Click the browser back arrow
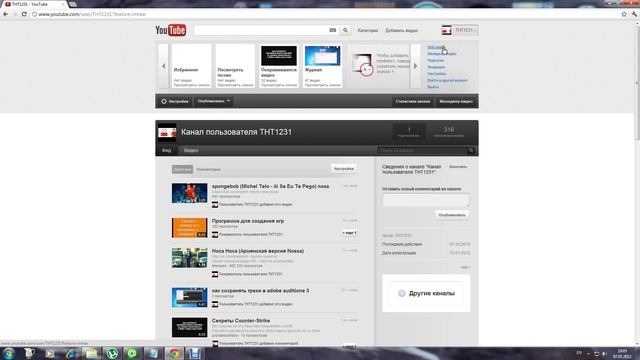 (5, 14)
